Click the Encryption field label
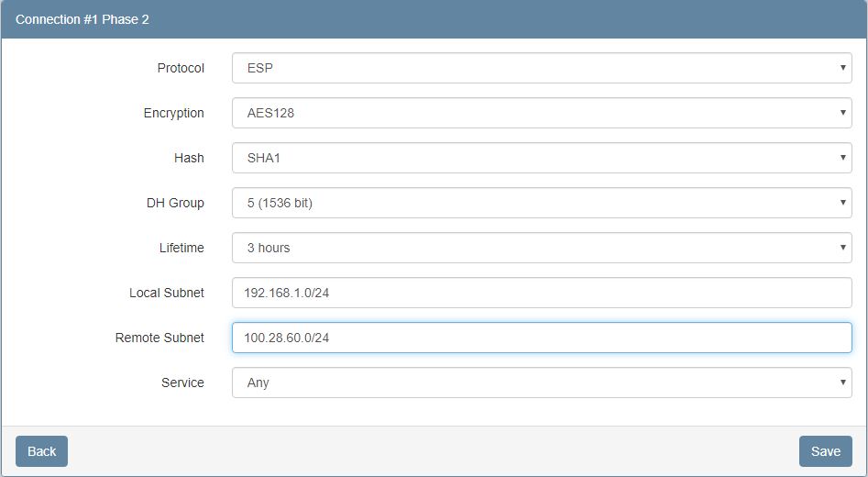 pyautogui.click(x=173, y=113)
